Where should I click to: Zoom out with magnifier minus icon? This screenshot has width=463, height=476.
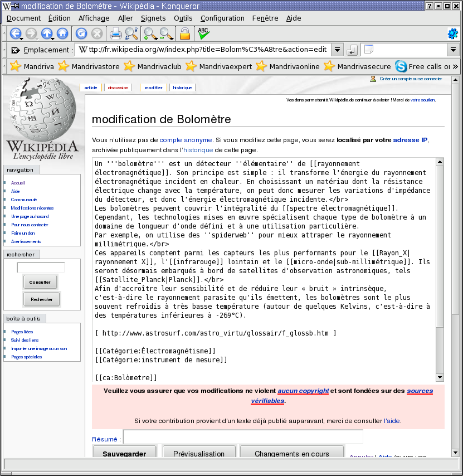tap(166, 33)
